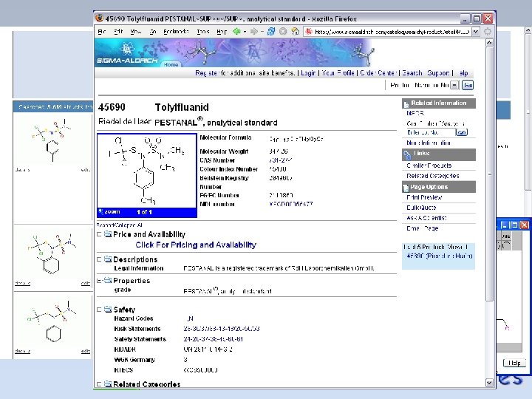Open the Go menu

click(153, 32)
